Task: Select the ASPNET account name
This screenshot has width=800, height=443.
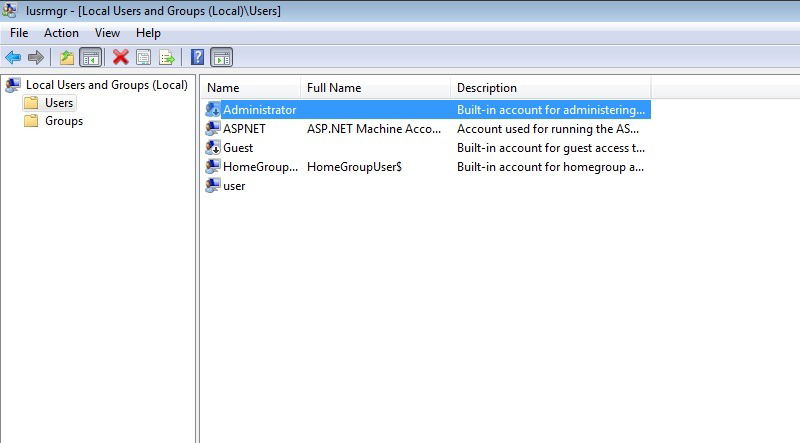Action: (244, 129)
